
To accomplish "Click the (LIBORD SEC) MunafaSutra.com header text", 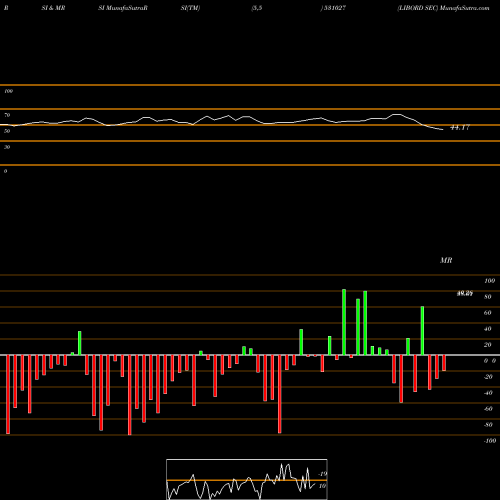I will pos(443,8).
